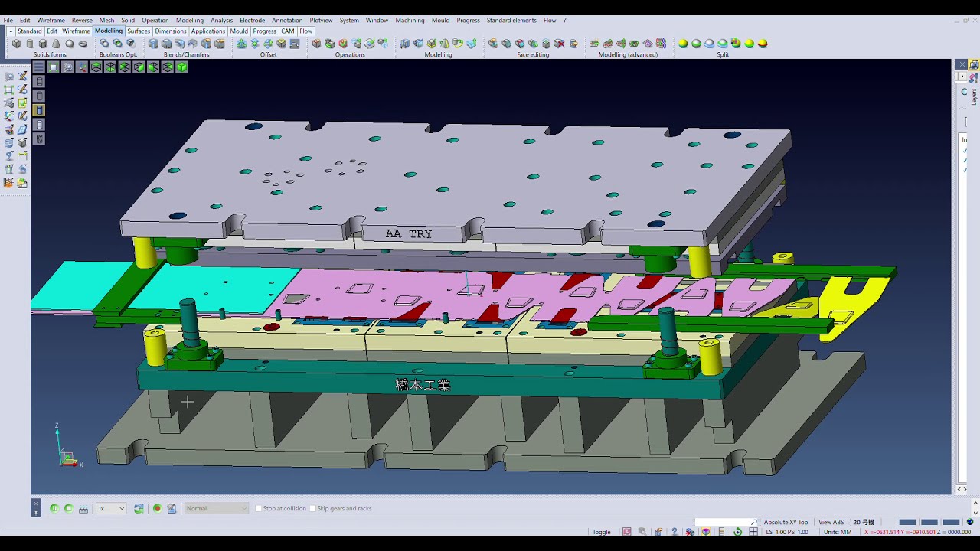
Task: Open the Annotation menu
Action: click(x=287, y=21)
